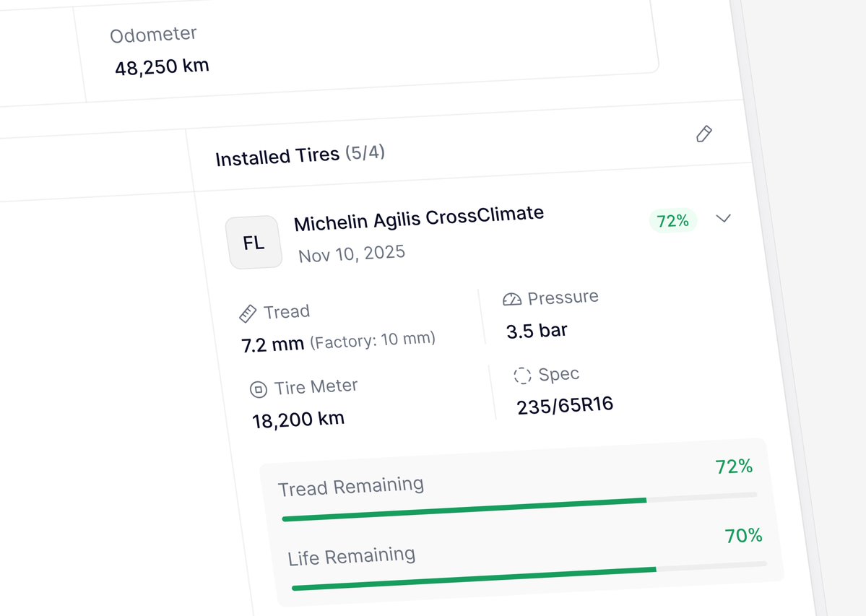Viewport: 866px width, 616px height.
Task: Click the "18,200 km" tire meter value
Action: click(x=298, y=420)
